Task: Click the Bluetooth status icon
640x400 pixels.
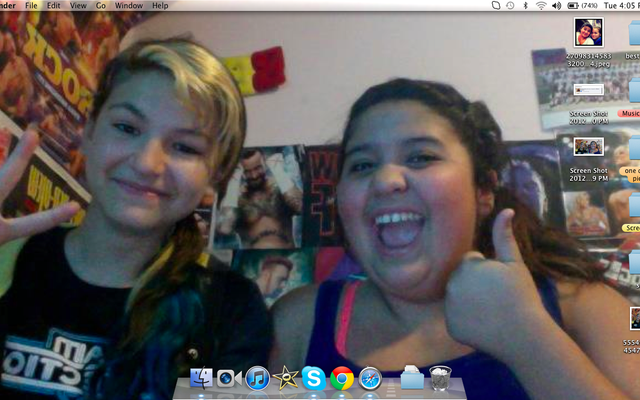Action: coord(525,6)
